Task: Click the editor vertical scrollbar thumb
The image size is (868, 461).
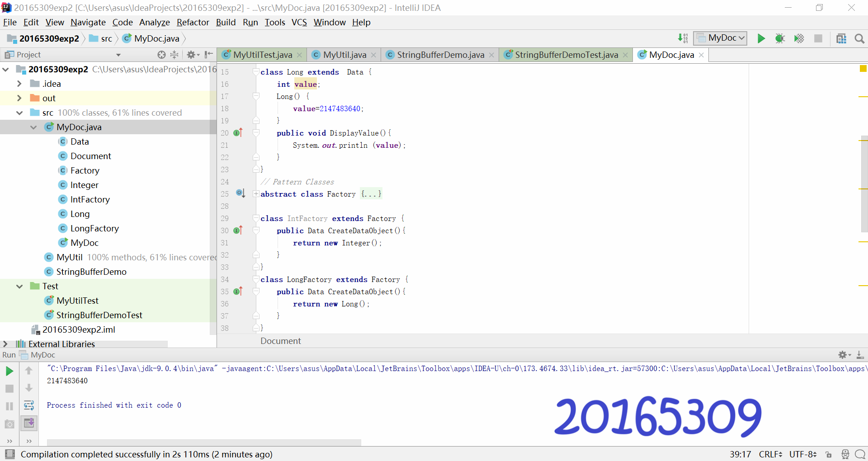Action: pyautogui.click(x=864, y=183)
